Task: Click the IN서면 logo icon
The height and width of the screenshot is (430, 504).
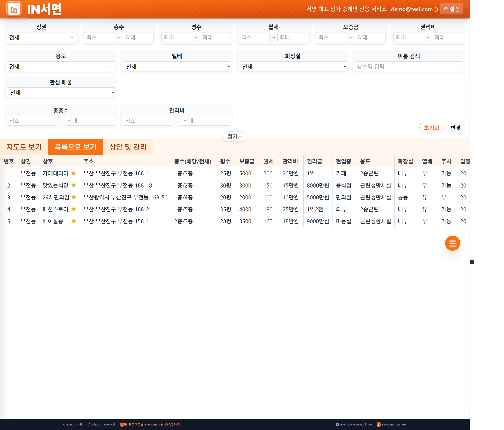Action: 14,9
